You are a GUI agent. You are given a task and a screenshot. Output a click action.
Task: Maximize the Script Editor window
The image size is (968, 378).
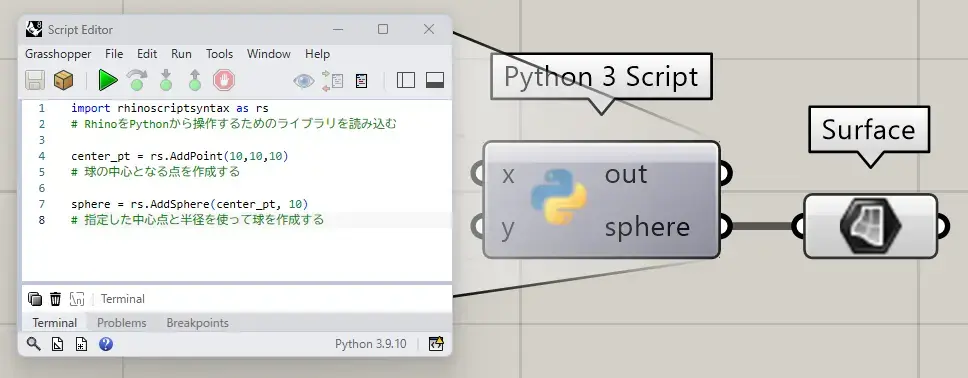(x=383, y=29)
